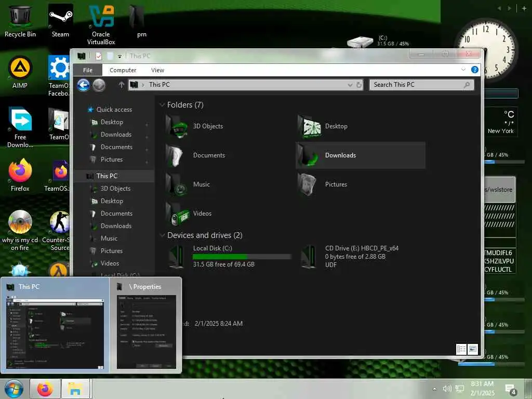Collapse the Devices and drives group
Viewport: 532px width, 399px height.
coord(162,235)
